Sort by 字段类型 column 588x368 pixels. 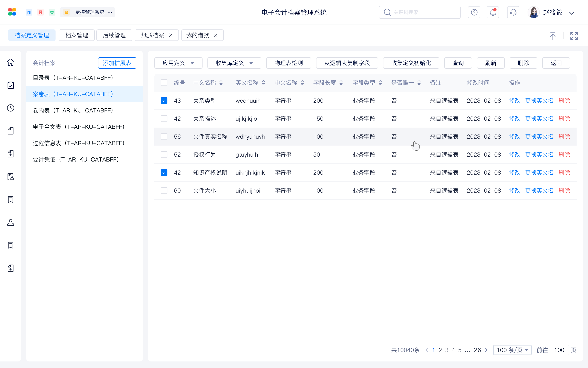tap(380, 83)
